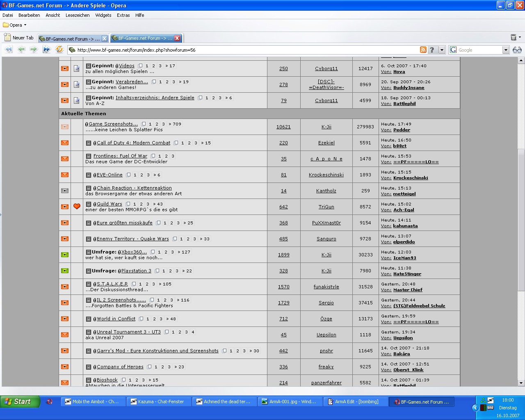Open the Bearbeiten menu
The height and width of the screenshot is (420, 525).
[29, 15]
